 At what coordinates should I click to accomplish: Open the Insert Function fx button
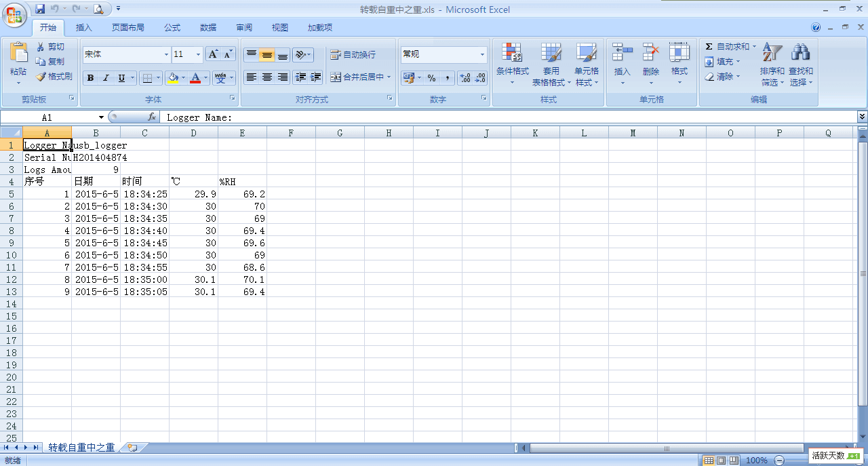coord(152,117)
